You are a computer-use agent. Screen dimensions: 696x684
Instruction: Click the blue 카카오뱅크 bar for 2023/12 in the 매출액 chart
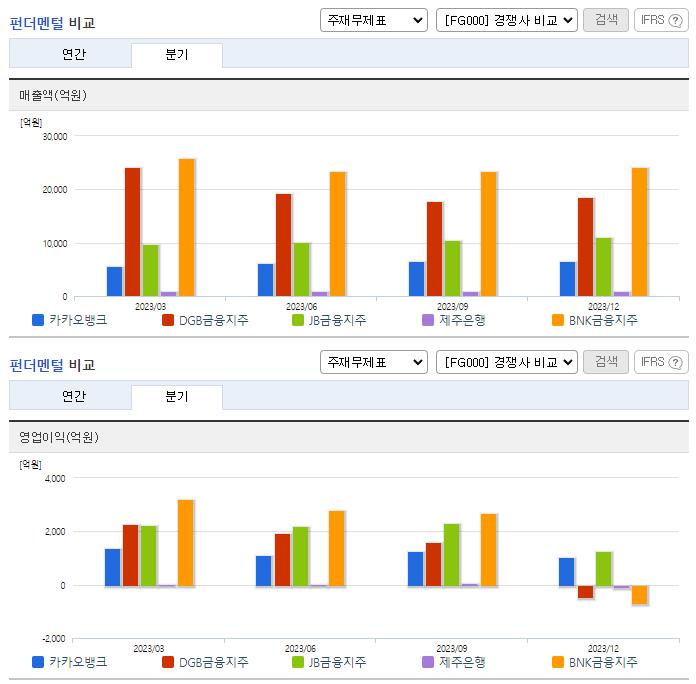click(x=567, y=279)
